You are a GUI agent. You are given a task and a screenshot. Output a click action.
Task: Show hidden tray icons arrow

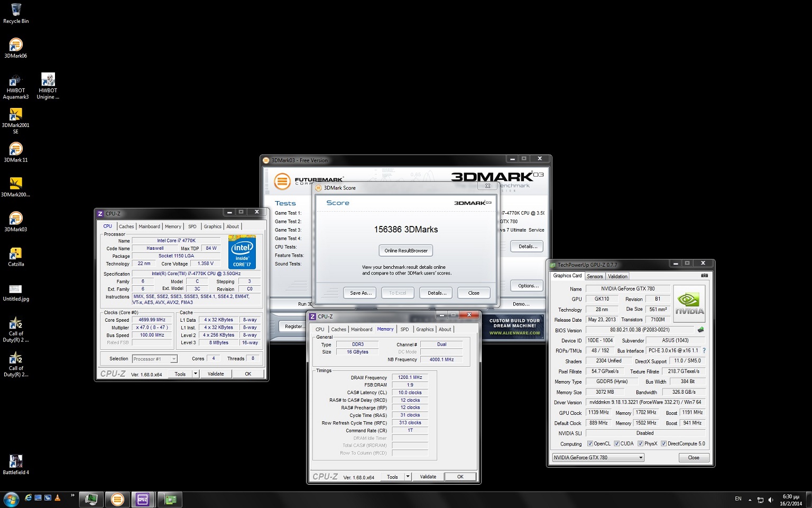tap(750, 500)
